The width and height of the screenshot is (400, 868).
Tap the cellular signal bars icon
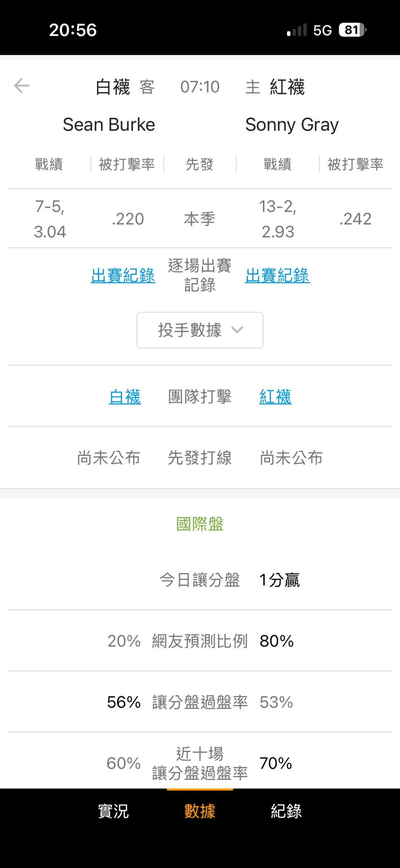pyautogui.click(x=297, y=30)
